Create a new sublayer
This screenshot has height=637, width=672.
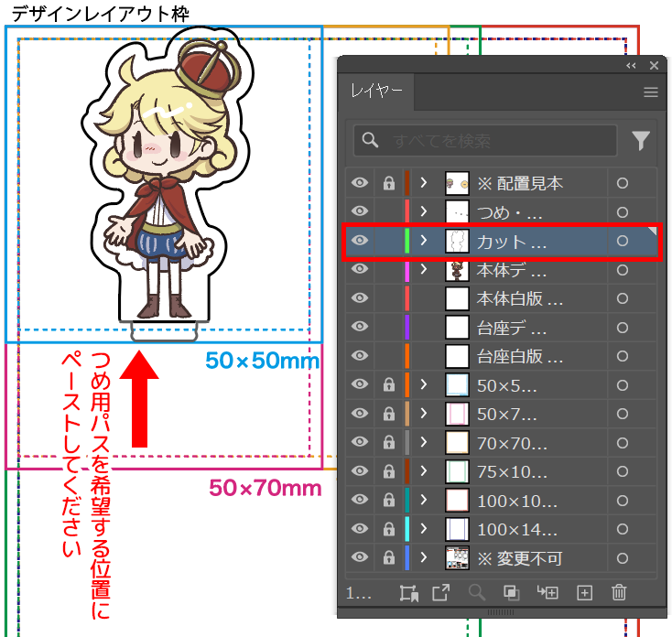pyautogui.click(x=549, y=592)
